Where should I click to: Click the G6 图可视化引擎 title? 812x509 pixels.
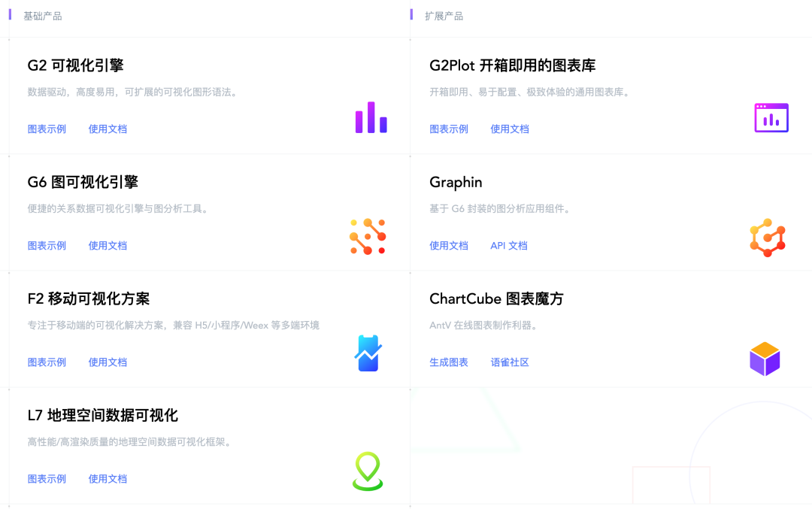pyautogui.click(x=83, y=182)
